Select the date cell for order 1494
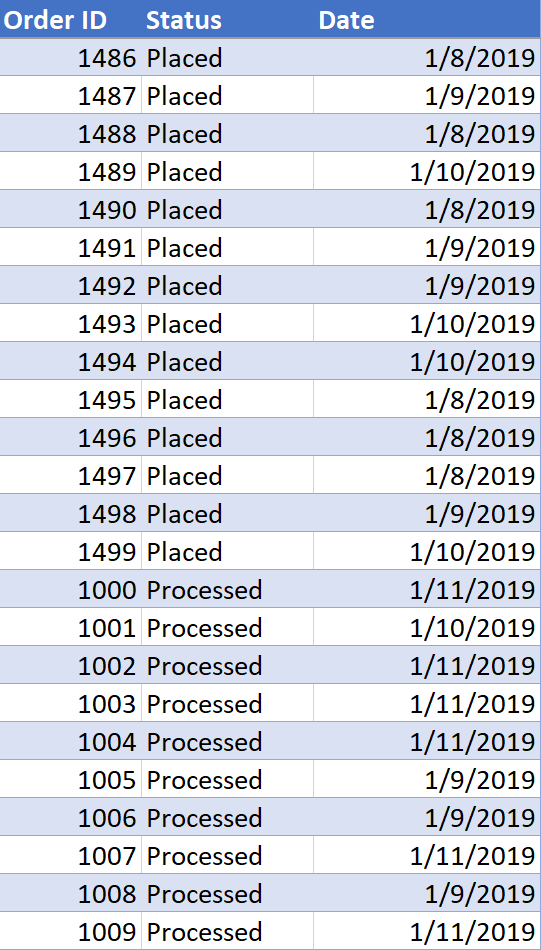The width and height of the screenshot is (541, 950). pyautogui.click(x=427, y=362)
